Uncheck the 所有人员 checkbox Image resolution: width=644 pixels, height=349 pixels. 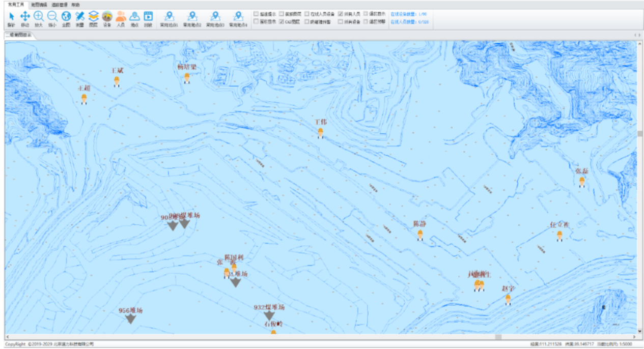[x=341, y=14]
